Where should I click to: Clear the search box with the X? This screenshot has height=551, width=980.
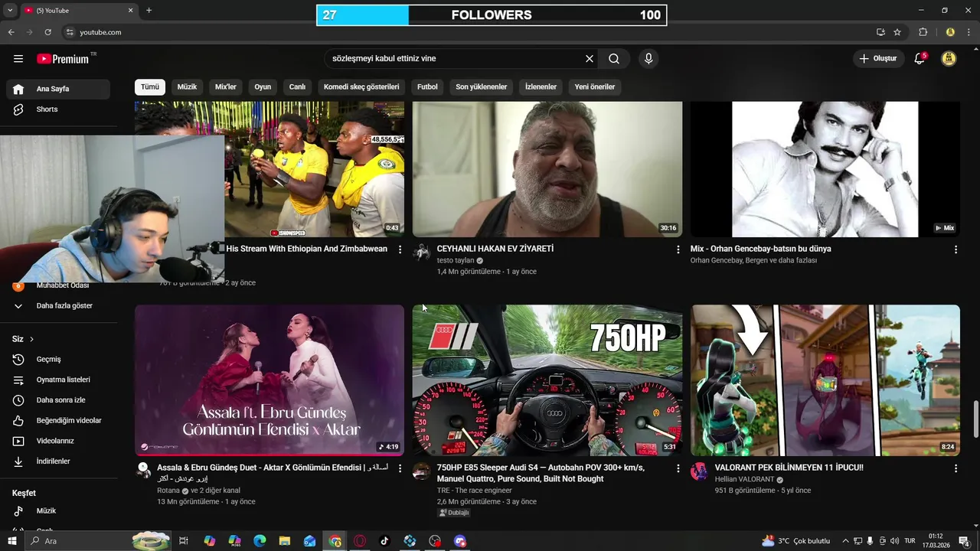pos(590,59)
